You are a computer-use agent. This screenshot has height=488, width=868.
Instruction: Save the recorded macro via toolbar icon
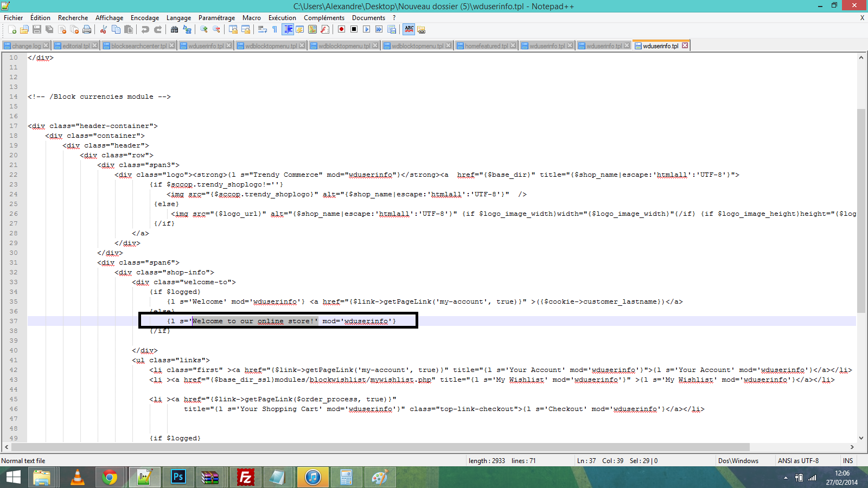coord(391,29)
